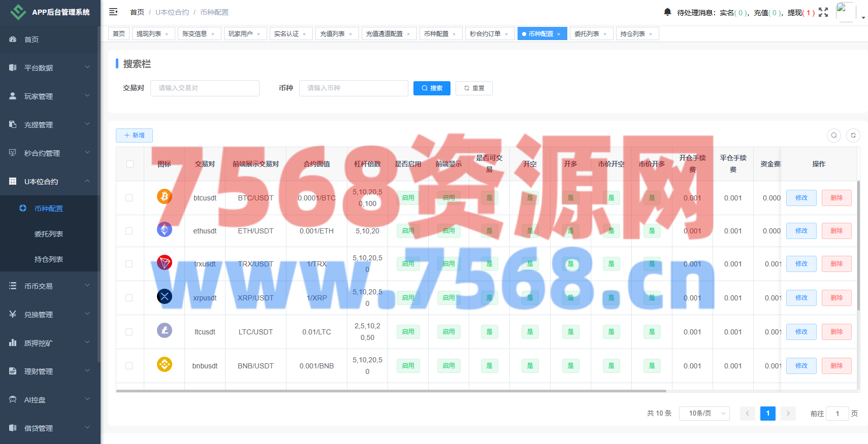
Task: Open 委托列表 in the sidebar submenu
Action: pos(49,234)
